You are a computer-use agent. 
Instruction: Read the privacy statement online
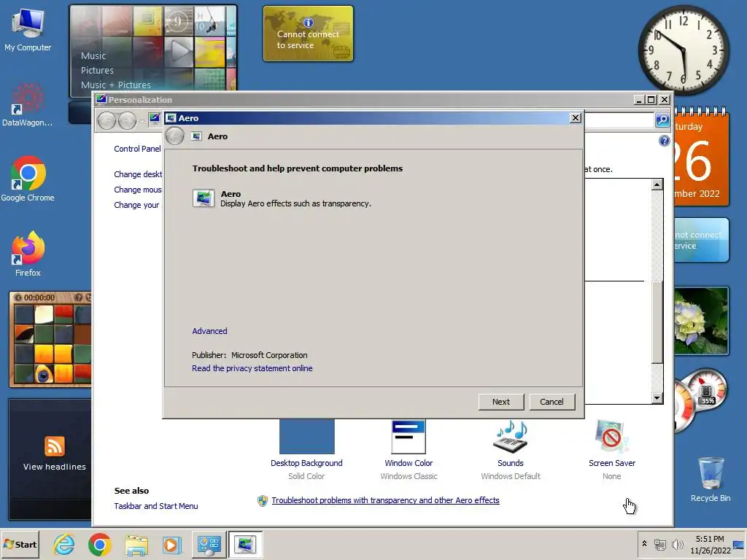252,368
